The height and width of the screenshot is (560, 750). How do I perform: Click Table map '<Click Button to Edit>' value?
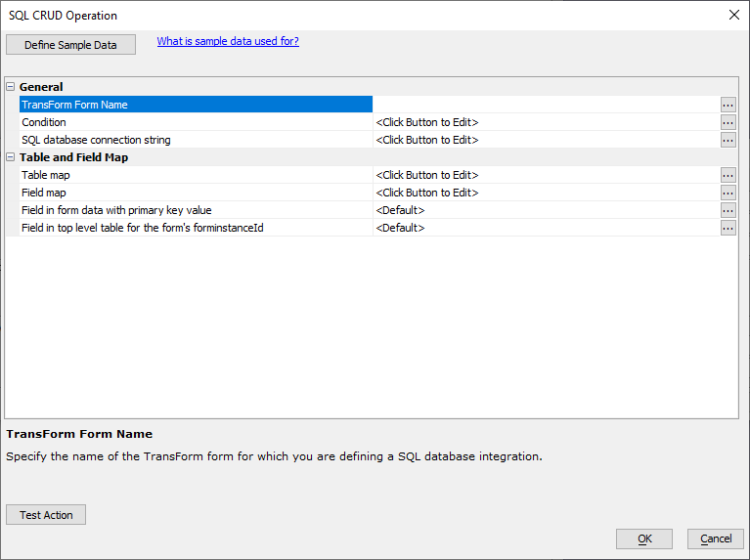click(x=427, y=175)
